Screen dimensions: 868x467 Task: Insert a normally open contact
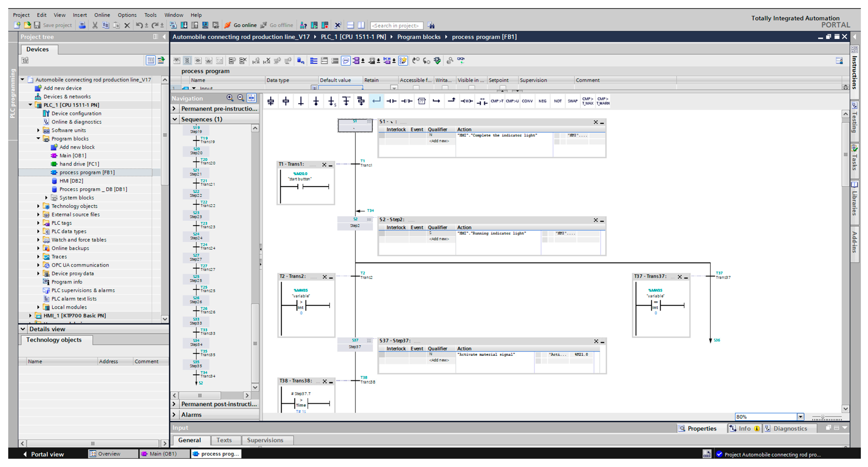391,101
